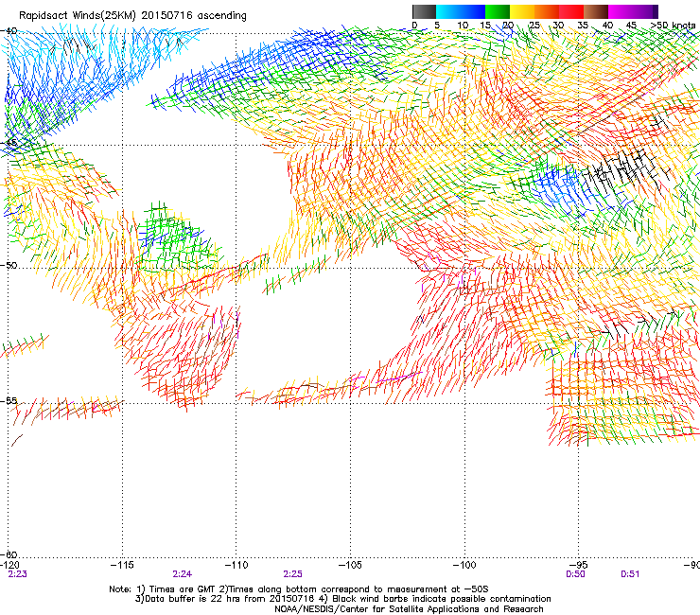
Task: Click the "25" label under the color bar
Action: (x=534, y=26)
